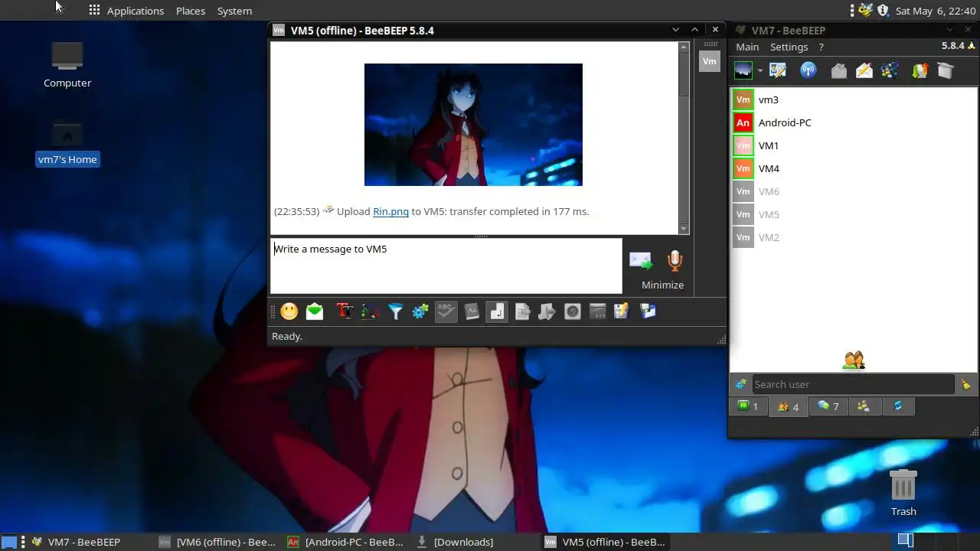Open the Computer desktop icon

pos(67,65)
